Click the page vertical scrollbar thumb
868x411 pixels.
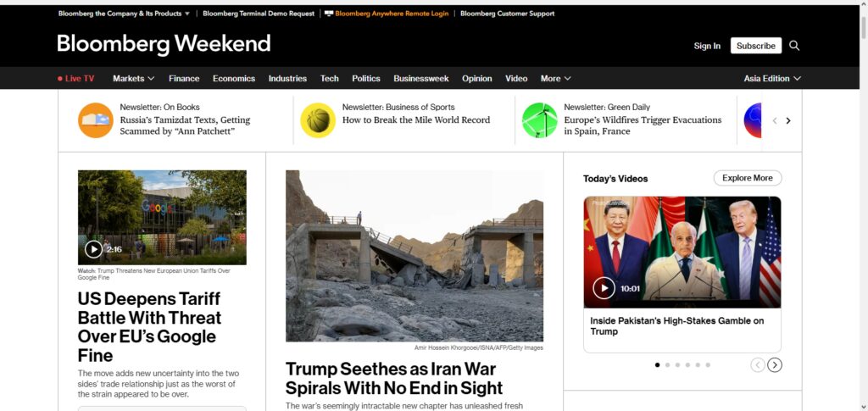tap(863, 28)
